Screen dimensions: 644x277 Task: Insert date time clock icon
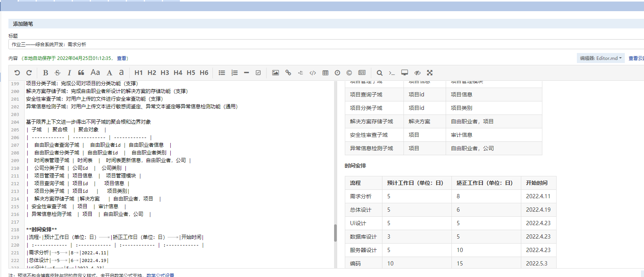(x=337, y=73)
